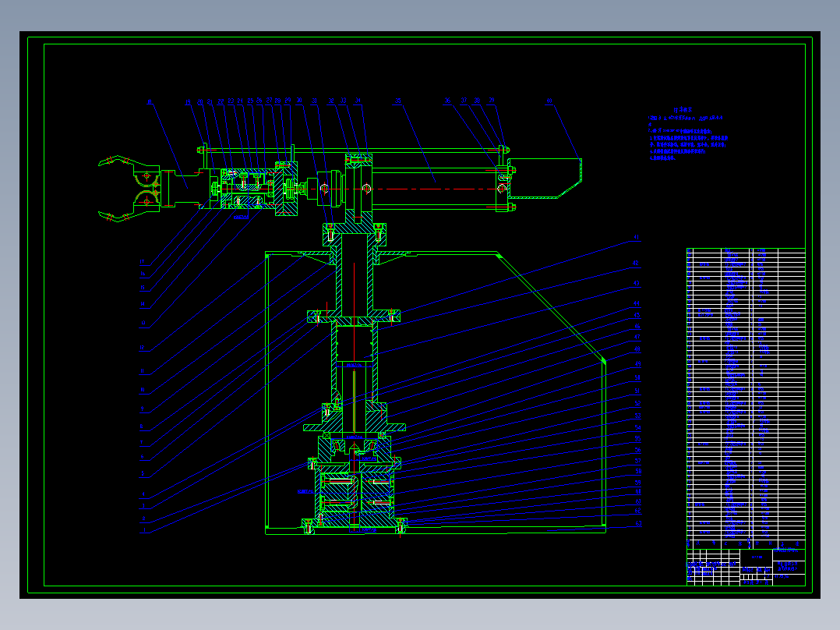Viewport: 840px width, 630px height.
Task: Click part callout number 17
Action: (142, 262)
